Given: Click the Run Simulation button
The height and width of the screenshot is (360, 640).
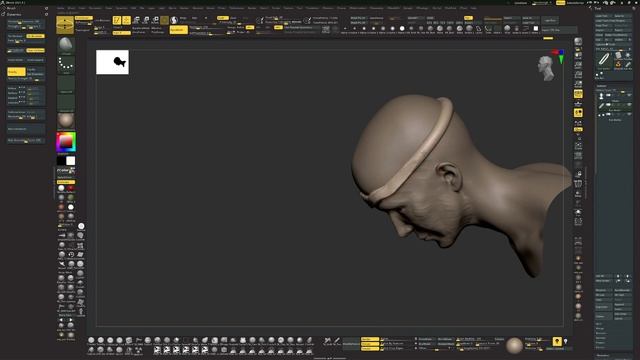Looking at the screenshot, I should [x=25, y=129].
